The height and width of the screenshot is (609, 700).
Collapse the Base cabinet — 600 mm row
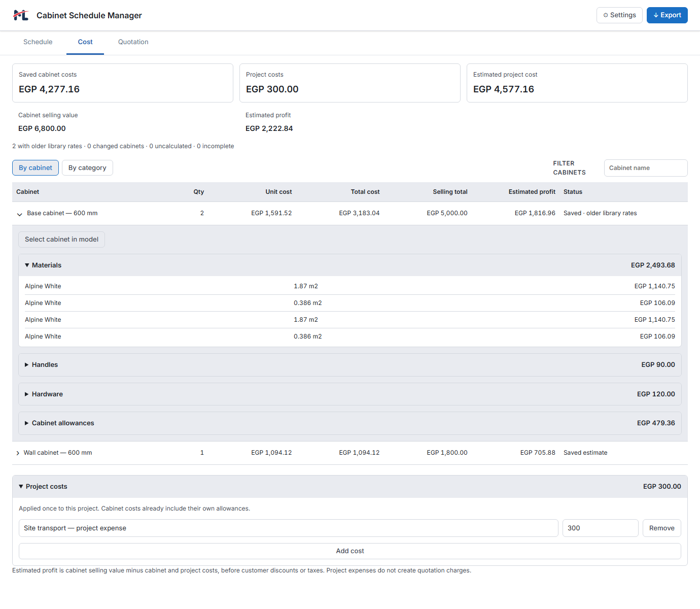tap(19, 214)
